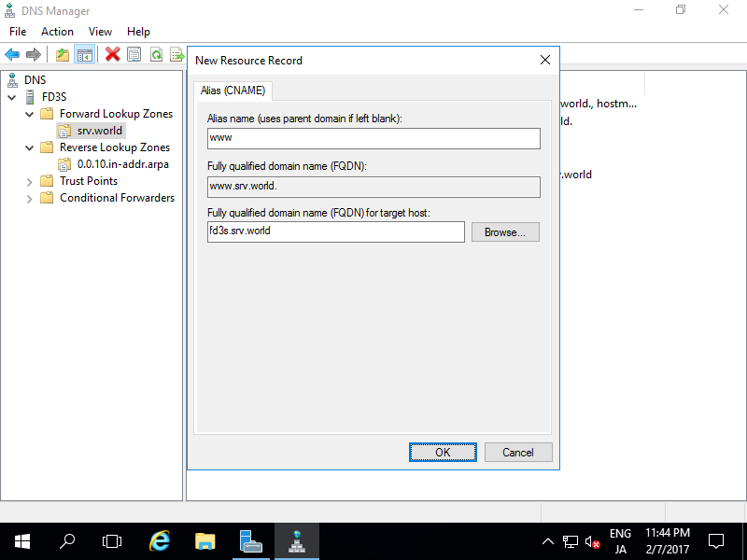Screen dimensions: 747x560
Task: Click the Refresh icon in the toolbar
Action: tap(155, 53)
